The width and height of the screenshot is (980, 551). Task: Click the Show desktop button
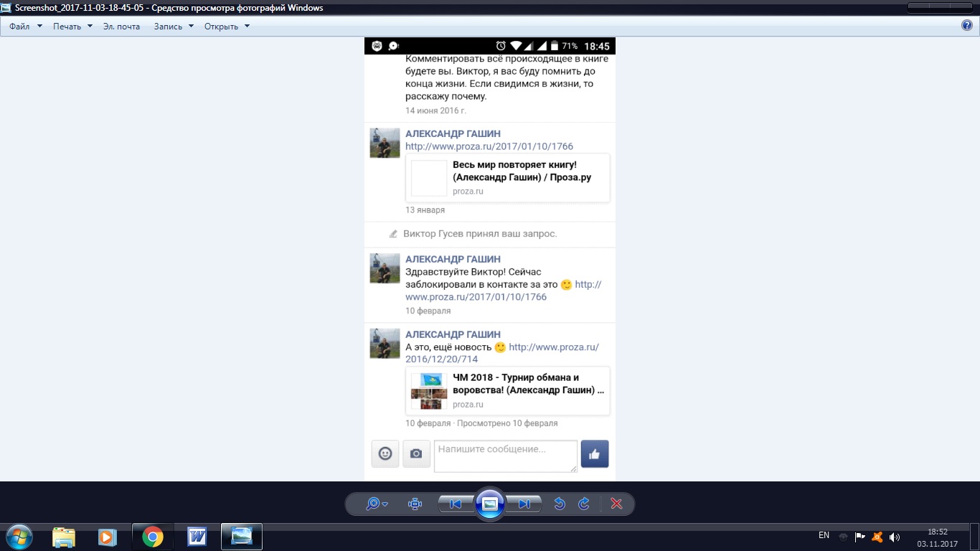[974, 537]
